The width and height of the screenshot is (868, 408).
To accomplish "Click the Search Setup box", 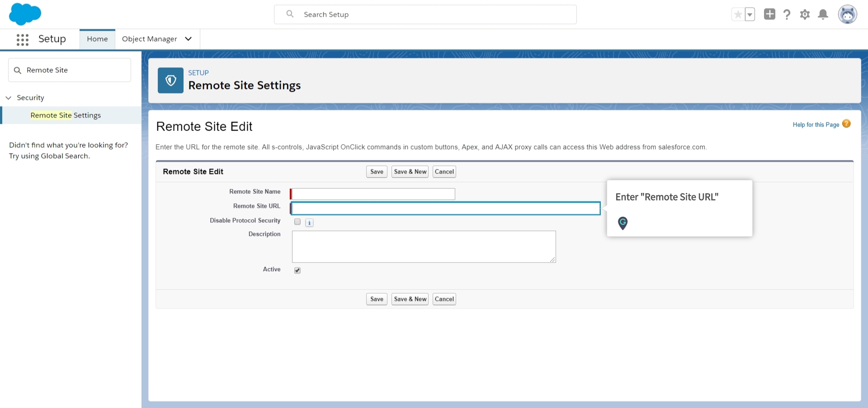I will coord(425,14).
